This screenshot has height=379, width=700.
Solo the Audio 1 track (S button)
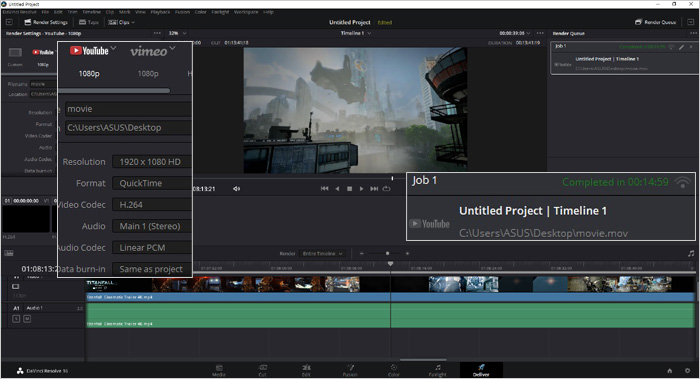coord(16,319)
